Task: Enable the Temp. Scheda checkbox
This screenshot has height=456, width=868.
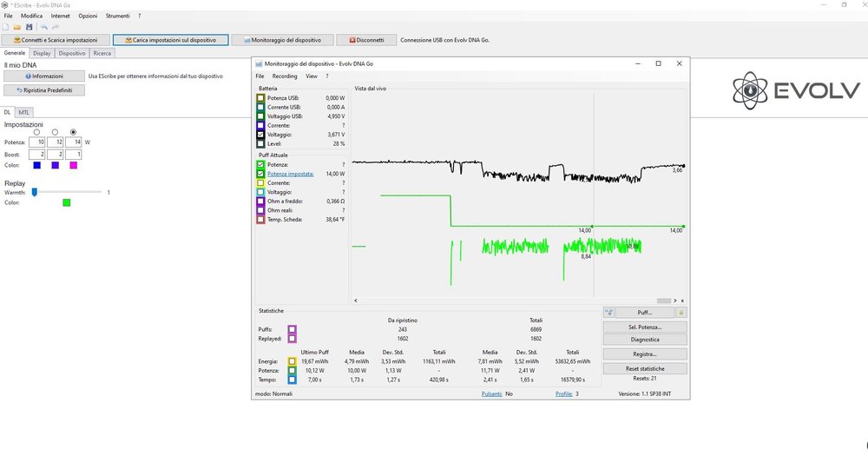Action: point(260,220)
